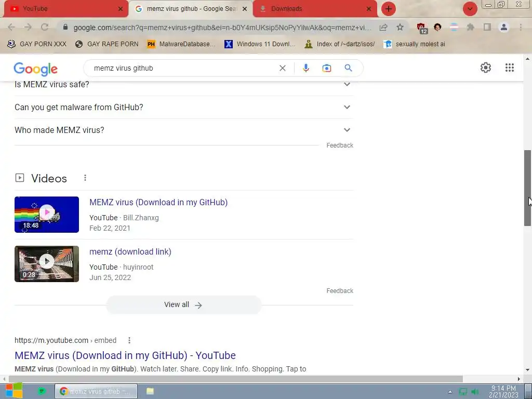The image size is (532, 399).
Task: Close the YouTube tab
Action: (121, 9)
